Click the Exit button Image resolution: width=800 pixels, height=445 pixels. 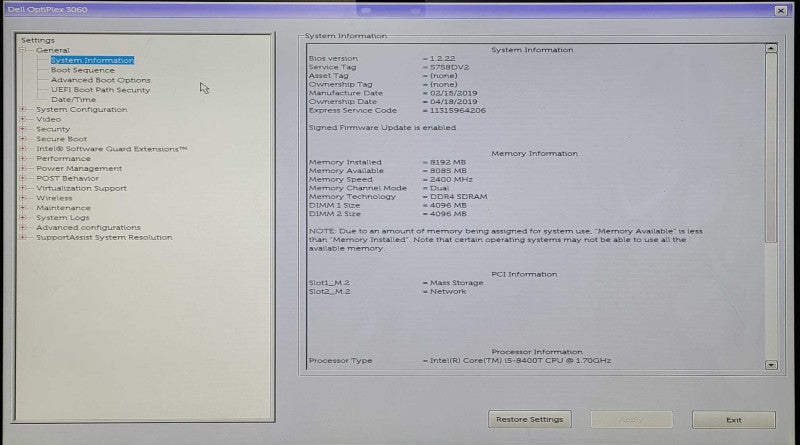click(734, 420)
